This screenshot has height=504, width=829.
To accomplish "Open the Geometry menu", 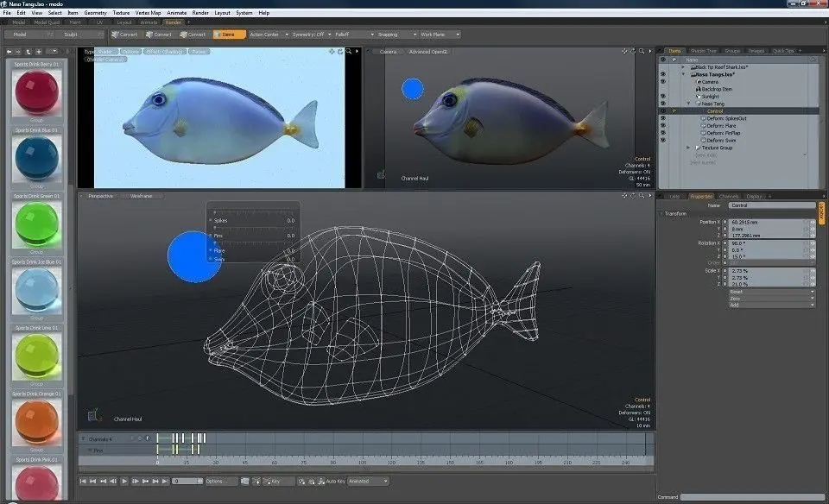I will [95, 13].
